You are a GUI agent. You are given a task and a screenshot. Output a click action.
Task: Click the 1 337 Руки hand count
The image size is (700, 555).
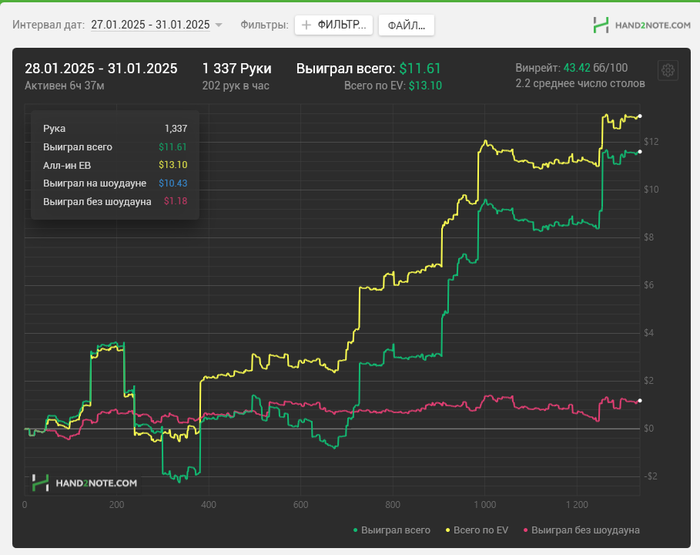point(237,68)
